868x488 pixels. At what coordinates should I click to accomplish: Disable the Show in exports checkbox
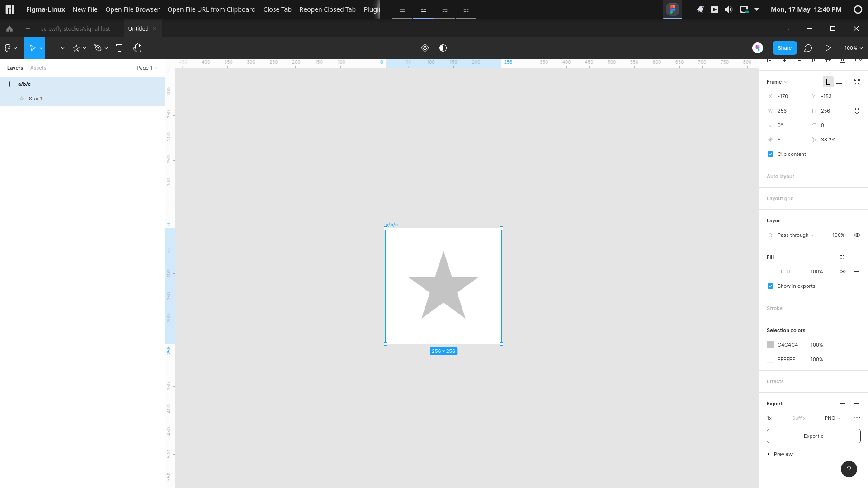click(770, 286)
